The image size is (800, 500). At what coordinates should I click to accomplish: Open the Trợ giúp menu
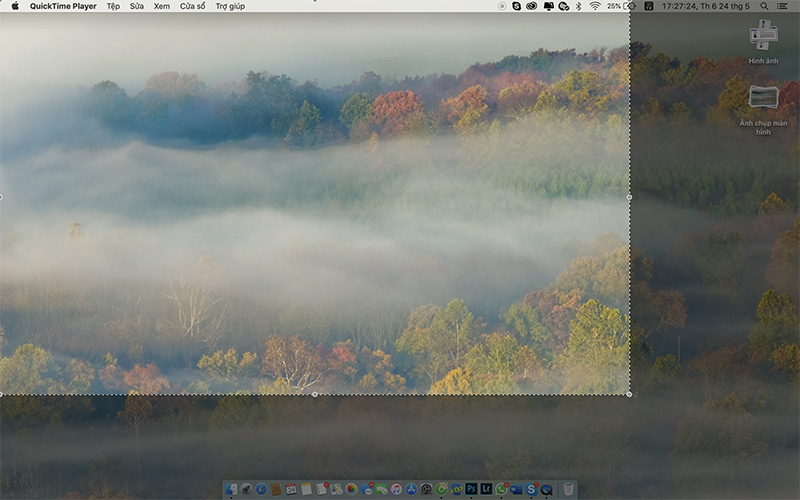tap(230, 6)
